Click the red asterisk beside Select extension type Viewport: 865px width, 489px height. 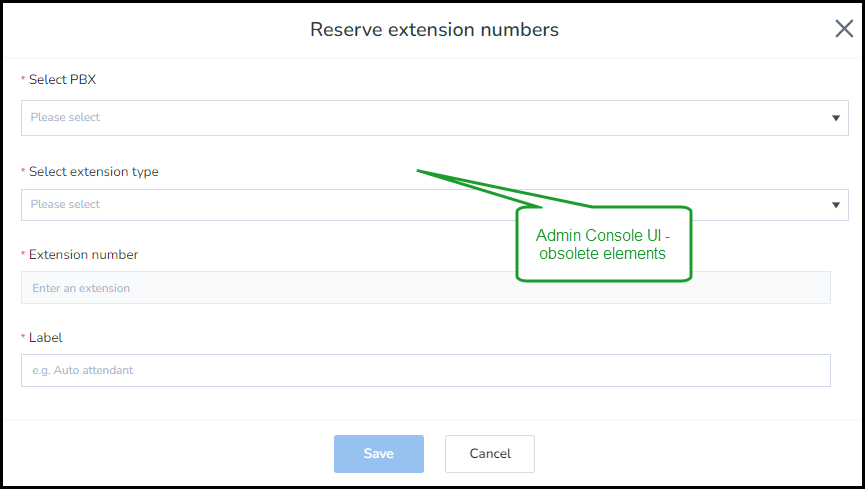pos(23,171)
